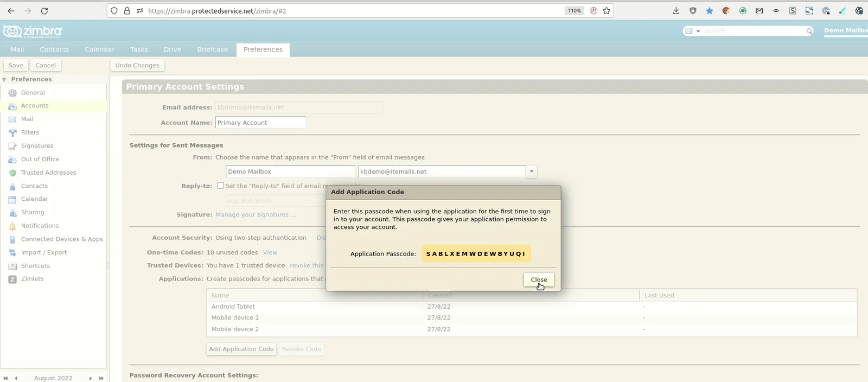
Task: Jump back a year in mini calendar
Action: click(5, 378)
